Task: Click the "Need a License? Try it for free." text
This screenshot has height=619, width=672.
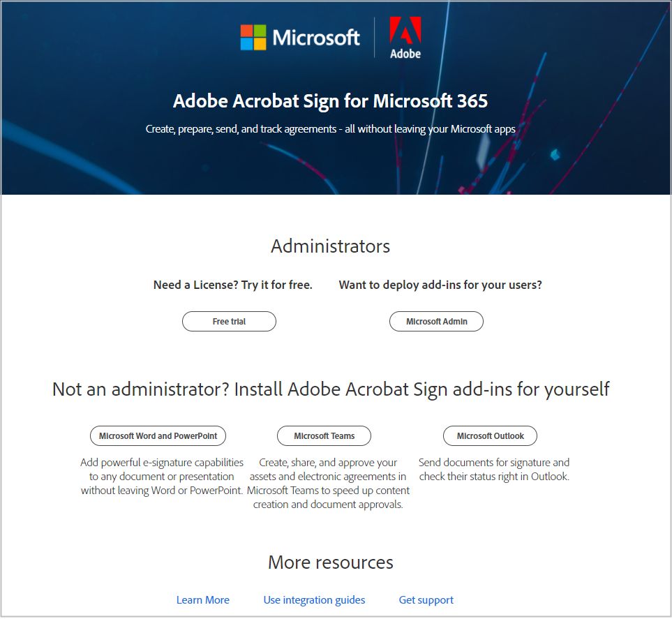Action: point(232,285)
